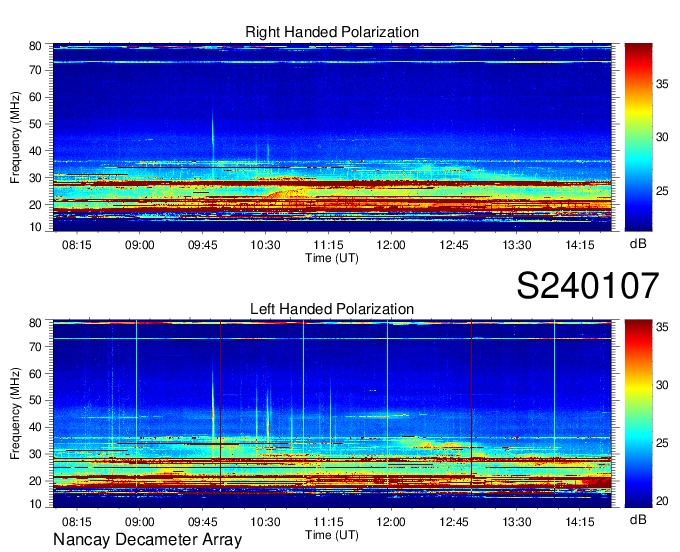Click 14:15 tick on Right Handed plot
This screenshot has height=552, width=680.
(580, 245)
